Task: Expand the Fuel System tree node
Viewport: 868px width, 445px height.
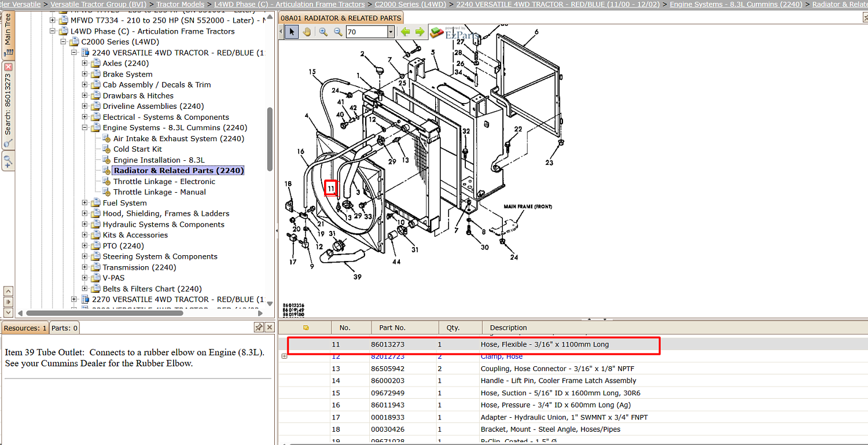Action: (84, 203)
